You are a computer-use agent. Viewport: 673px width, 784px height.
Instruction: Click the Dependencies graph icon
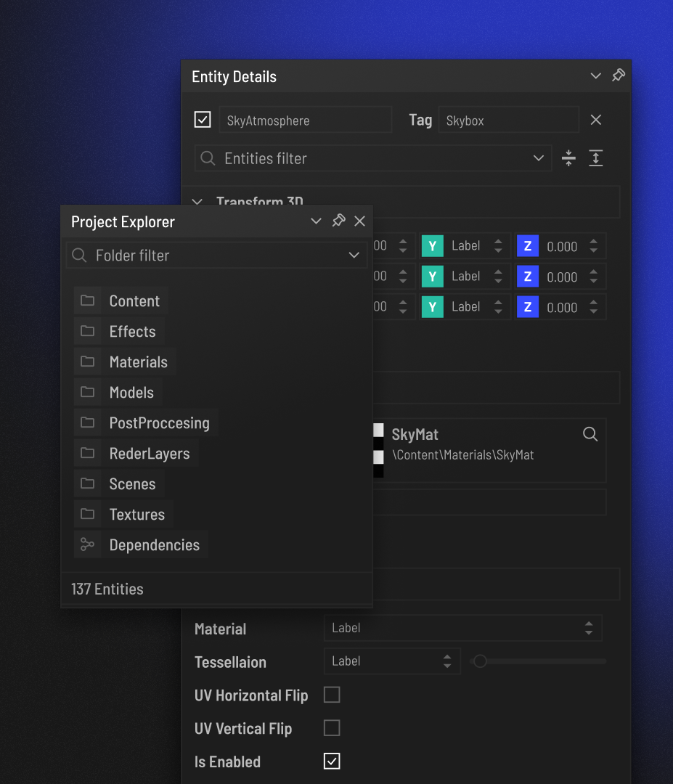click(88, 544)
